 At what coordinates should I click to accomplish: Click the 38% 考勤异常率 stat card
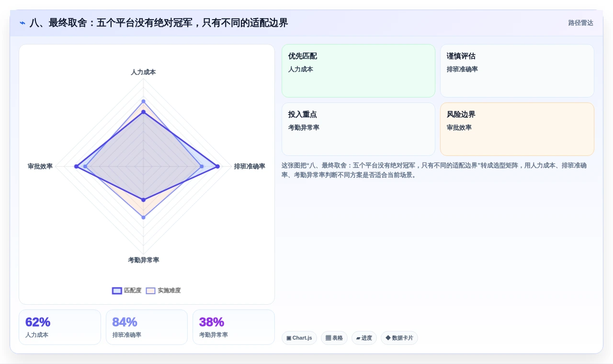point(234,327)
